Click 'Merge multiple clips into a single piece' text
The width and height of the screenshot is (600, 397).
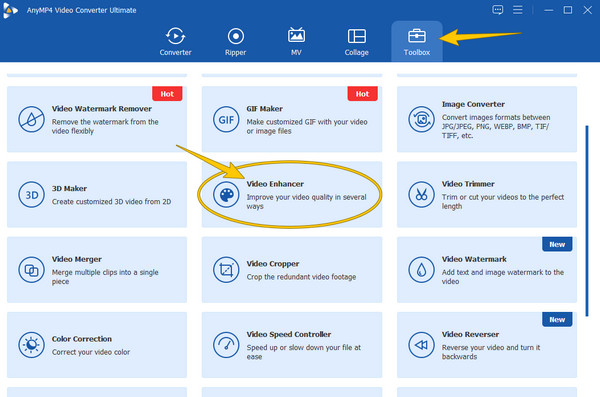[105, 277]
